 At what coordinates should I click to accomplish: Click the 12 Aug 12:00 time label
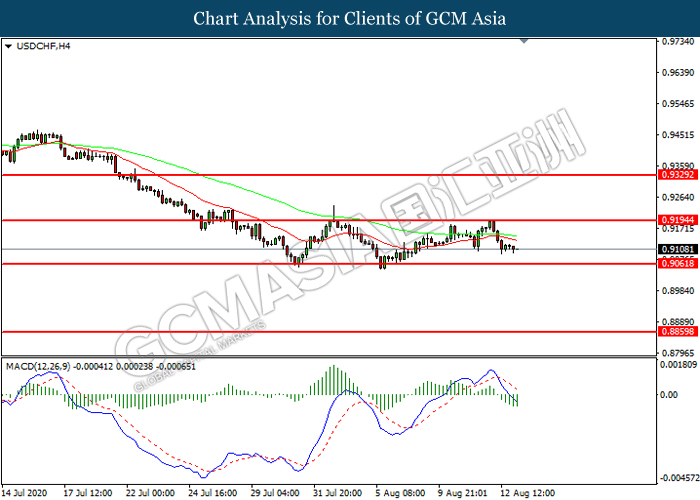point(528,493)
